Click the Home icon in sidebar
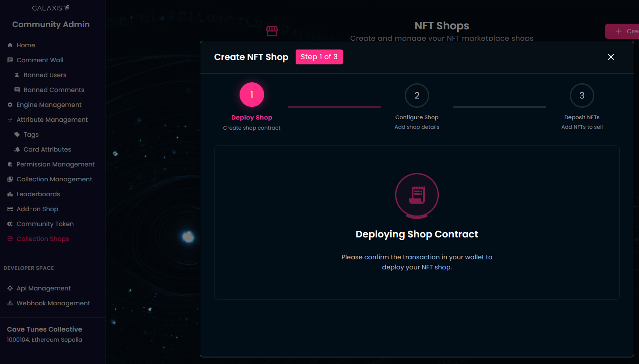The image size is (639, 364). pos(10,45)
